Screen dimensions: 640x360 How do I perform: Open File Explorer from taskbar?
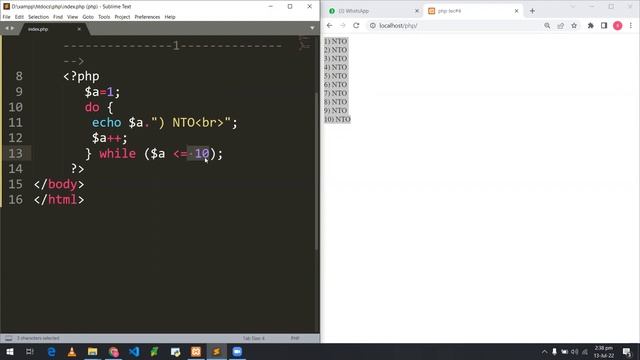point(93,352)
